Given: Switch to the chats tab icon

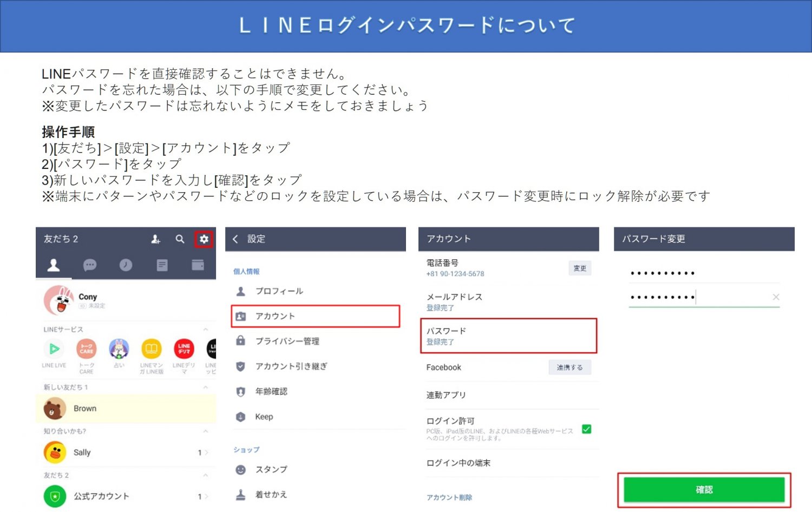Looking at the screenshot, I should (90, 265).
